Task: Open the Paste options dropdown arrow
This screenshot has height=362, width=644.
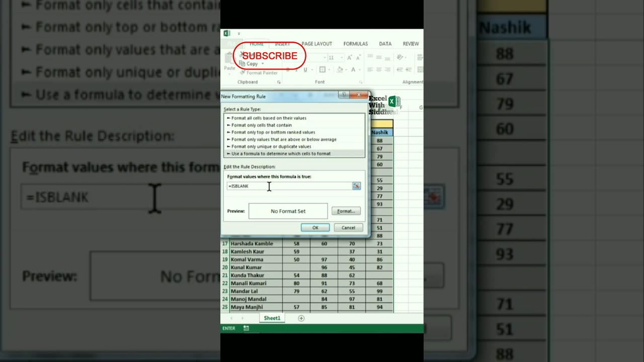Action: pos(229,74)
